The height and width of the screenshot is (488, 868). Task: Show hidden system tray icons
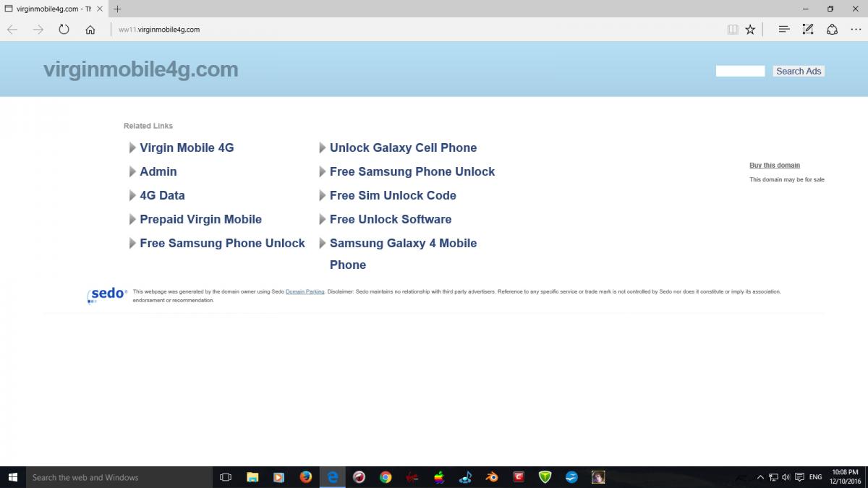(x=760, y=477)
